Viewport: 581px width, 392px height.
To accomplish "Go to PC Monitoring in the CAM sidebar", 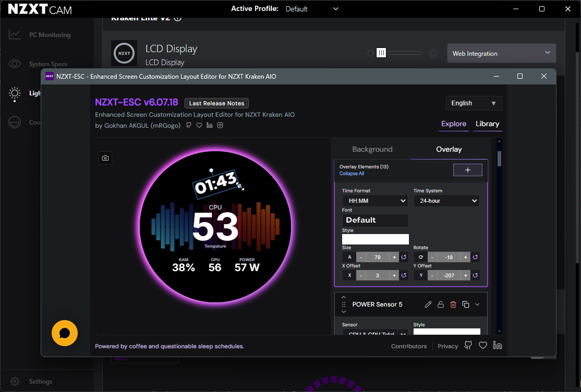I will click(50, 35).
